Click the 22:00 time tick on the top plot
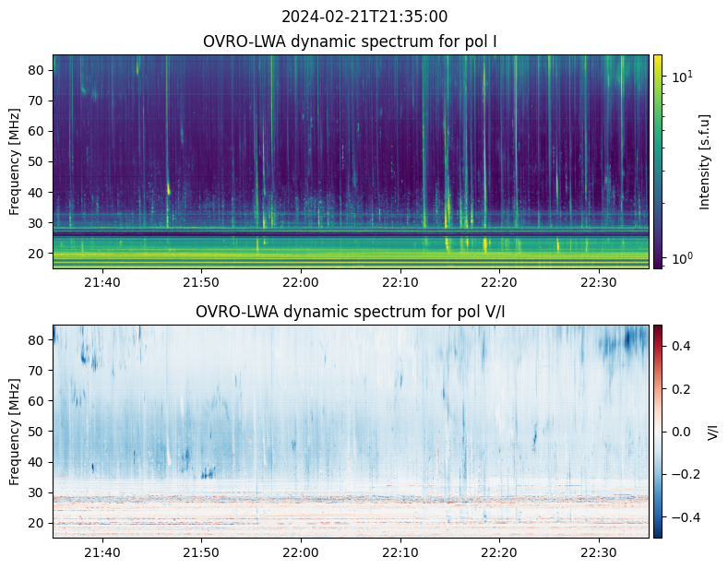Image resolution: width=728 pixels, height=569 pixels. coord(301,281)
